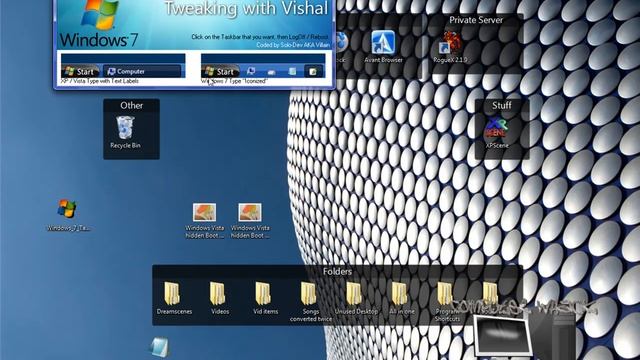
Task: Click the "Private Server" fence title
Action: pyautogui.click(x=476, y=20)
